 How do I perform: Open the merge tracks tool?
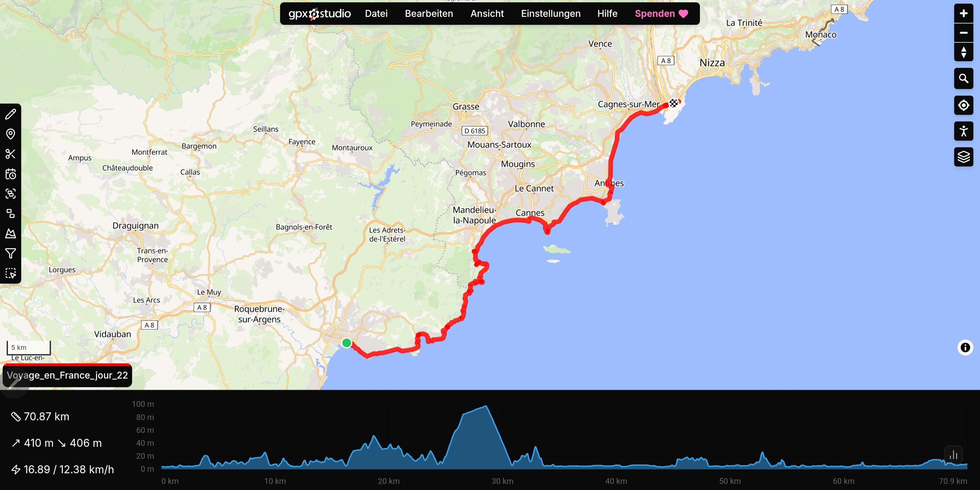(11, 194)
